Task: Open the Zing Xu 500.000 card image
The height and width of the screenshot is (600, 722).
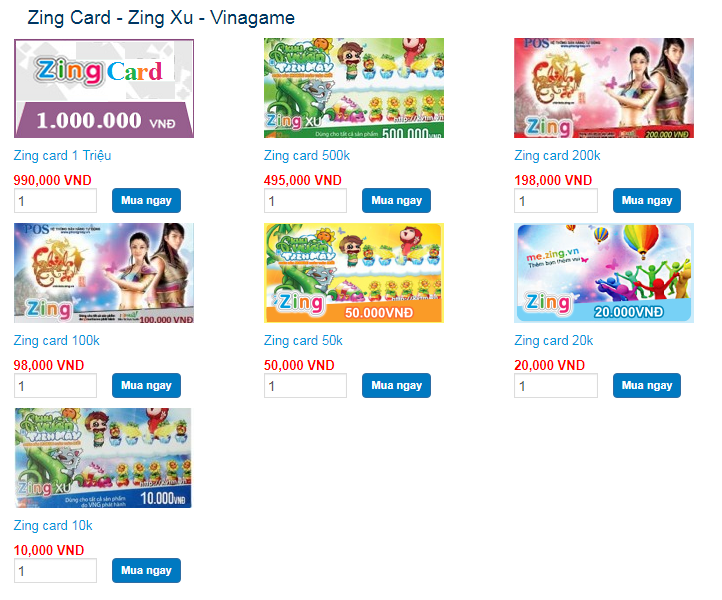Action: pyautogui.click(x=354, y=88)
